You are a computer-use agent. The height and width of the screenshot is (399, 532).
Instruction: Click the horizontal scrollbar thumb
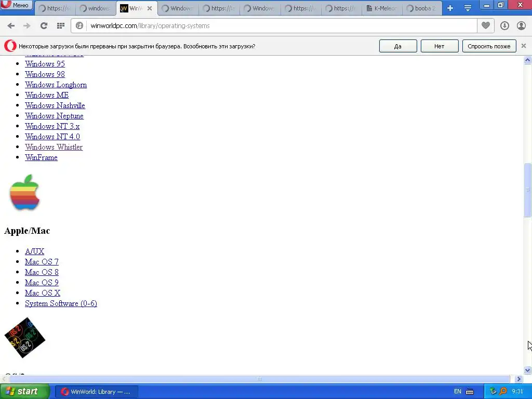click(x=259, y=379)
